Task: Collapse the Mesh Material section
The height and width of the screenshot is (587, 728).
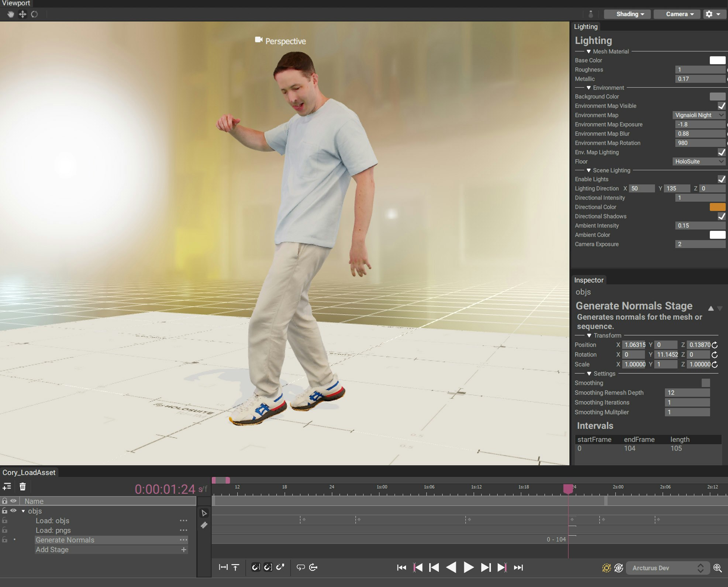Action: pyautogui.click(x=589, y=52)
